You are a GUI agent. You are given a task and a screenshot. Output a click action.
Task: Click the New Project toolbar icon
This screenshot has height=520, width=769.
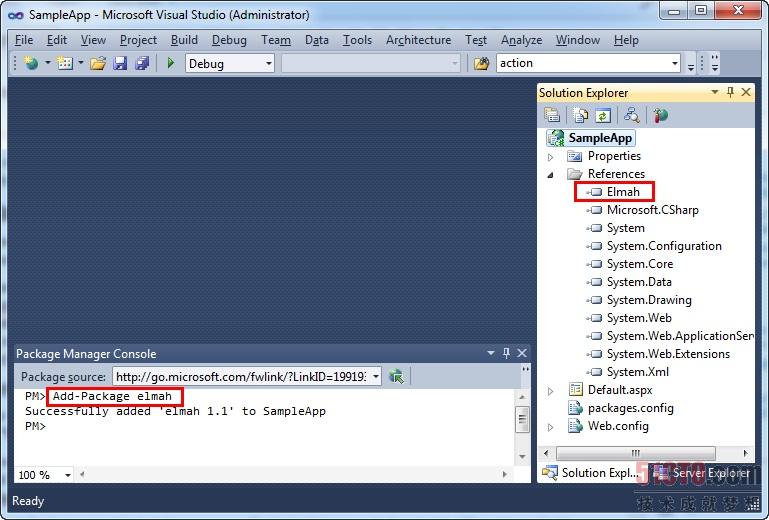tap(31, 63)
